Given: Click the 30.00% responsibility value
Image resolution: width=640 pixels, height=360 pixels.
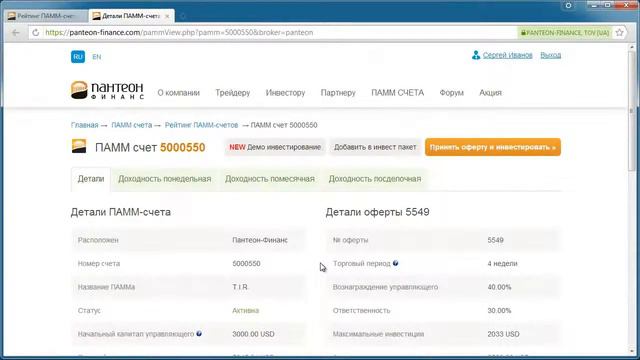Looking at the screenshot, I should (499, 310).
